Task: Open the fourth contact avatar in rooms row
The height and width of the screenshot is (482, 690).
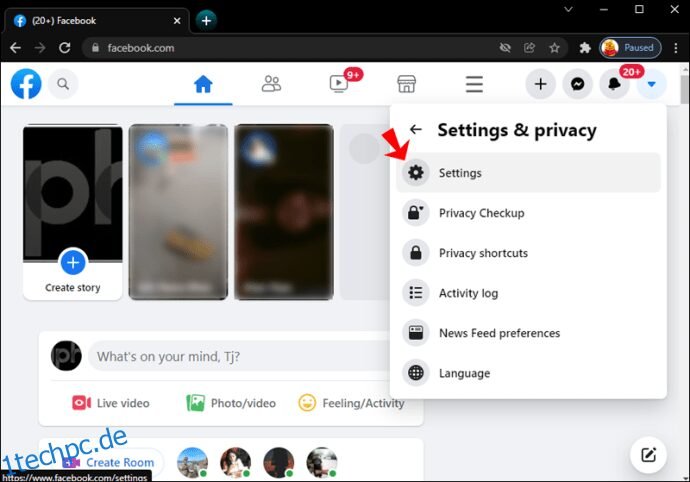Action: [x=322, y=463]
